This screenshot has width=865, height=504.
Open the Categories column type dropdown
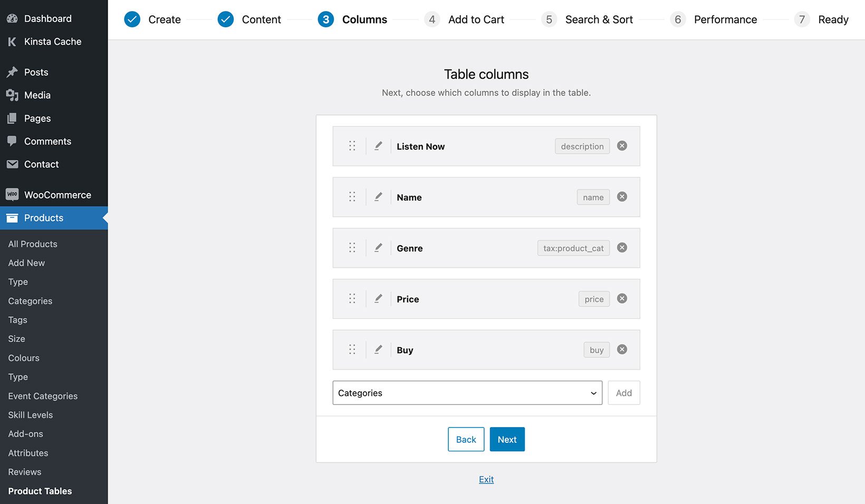click(467, 393)
